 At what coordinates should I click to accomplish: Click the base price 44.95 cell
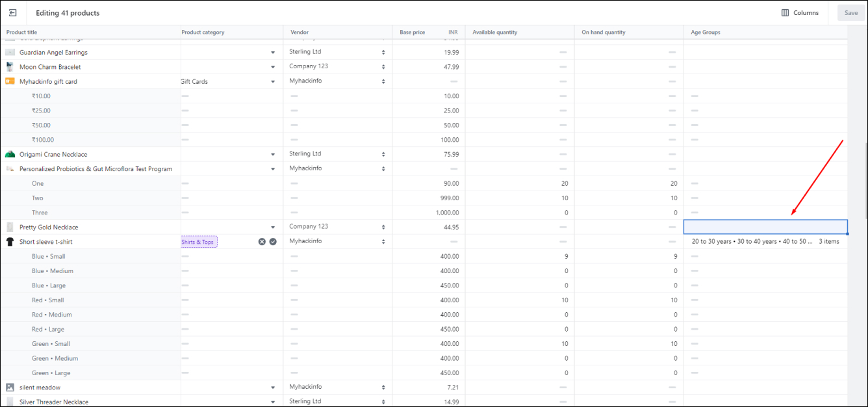click(x=429, y=227)
